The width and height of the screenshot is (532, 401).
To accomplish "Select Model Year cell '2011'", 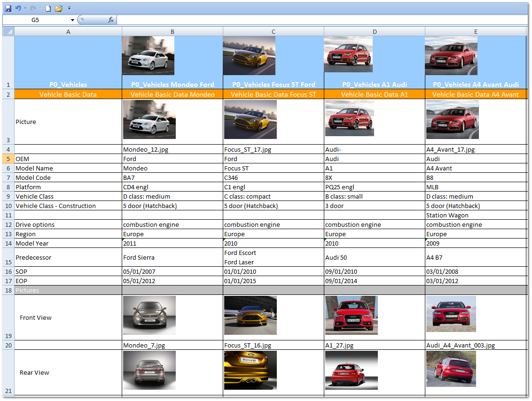I will pyautogui.click(x=172, y=243).
